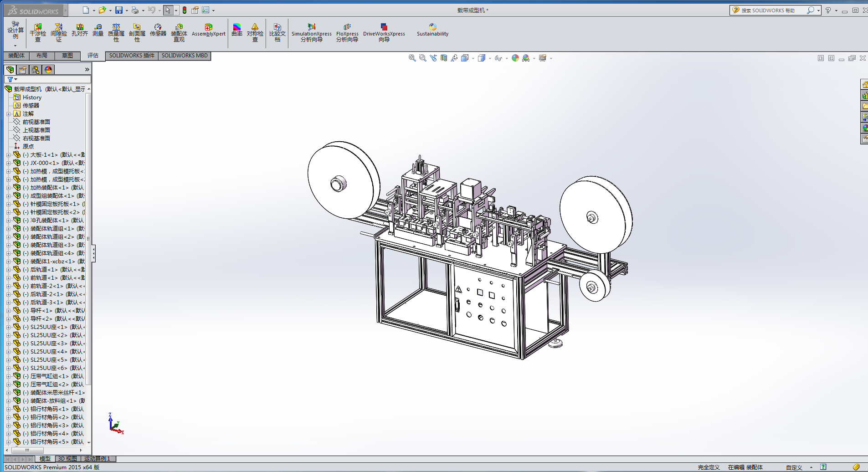868x472 pixels.
Task: Open the 测量 measure tool
Action: 98,30
